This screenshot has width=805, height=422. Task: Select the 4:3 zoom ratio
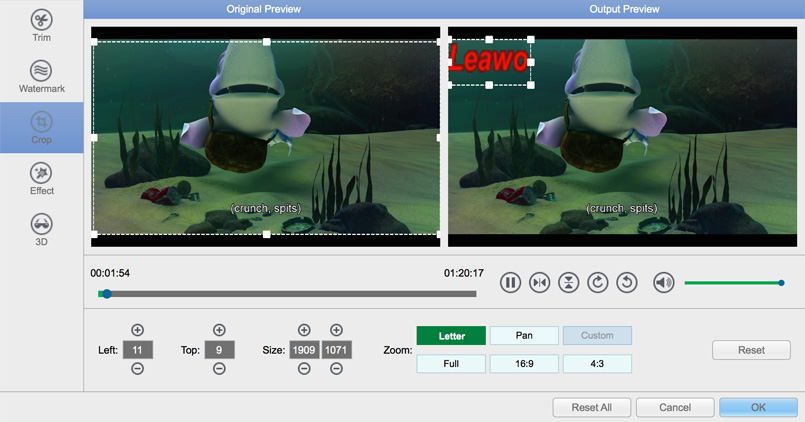(597, 363)
